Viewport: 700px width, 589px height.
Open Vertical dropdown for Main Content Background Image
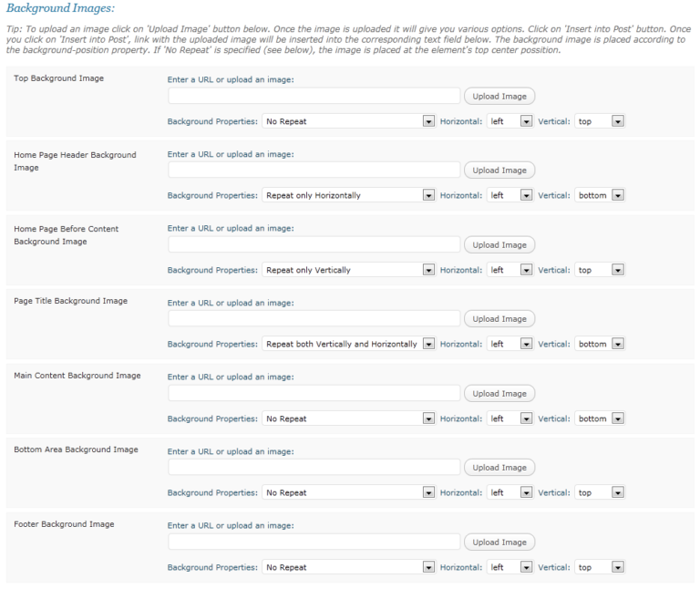coord(599,418)
